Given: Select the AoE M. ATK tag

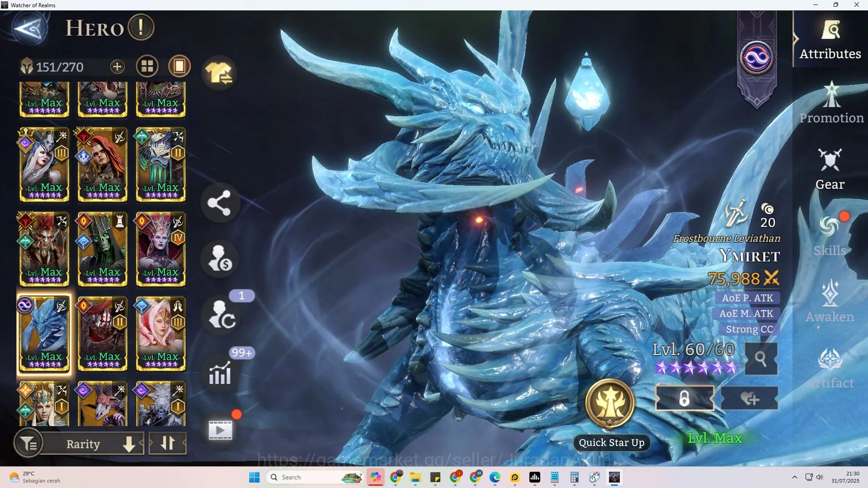Looking at the screenshot, I should pyautogui.click(x=746, y=314).
